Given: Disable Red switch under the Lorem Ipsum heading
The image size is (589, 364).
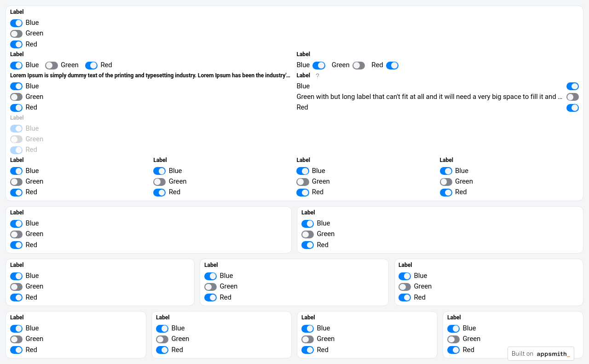Looking at the screenshot, I should [x=17, y=108].
